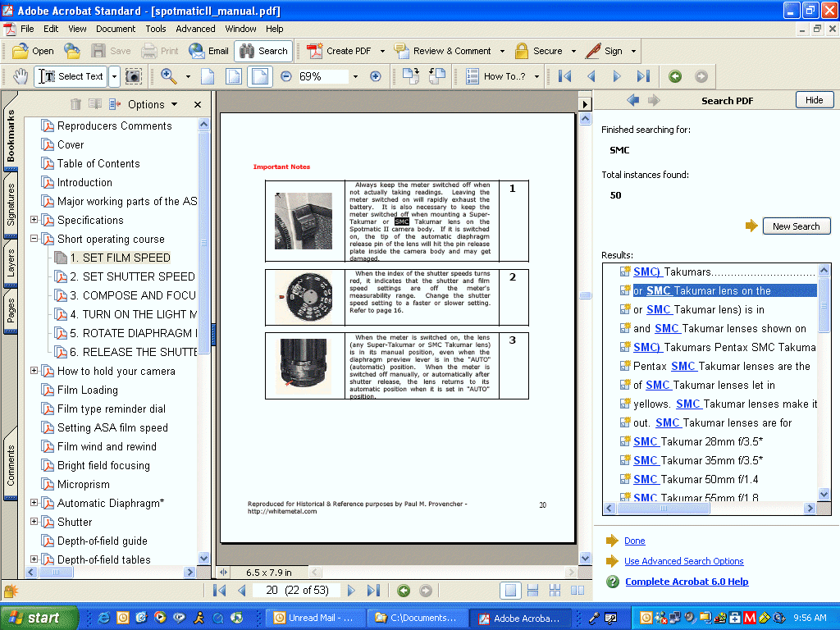Click search pane back arrow icon
The width and height of the screenshot is (840, 630).
tap(632, 100)
